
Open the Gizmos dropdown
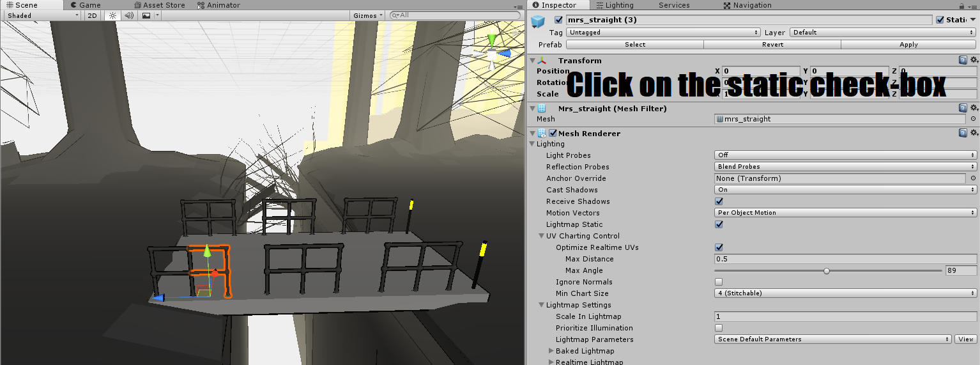[368, 15]
